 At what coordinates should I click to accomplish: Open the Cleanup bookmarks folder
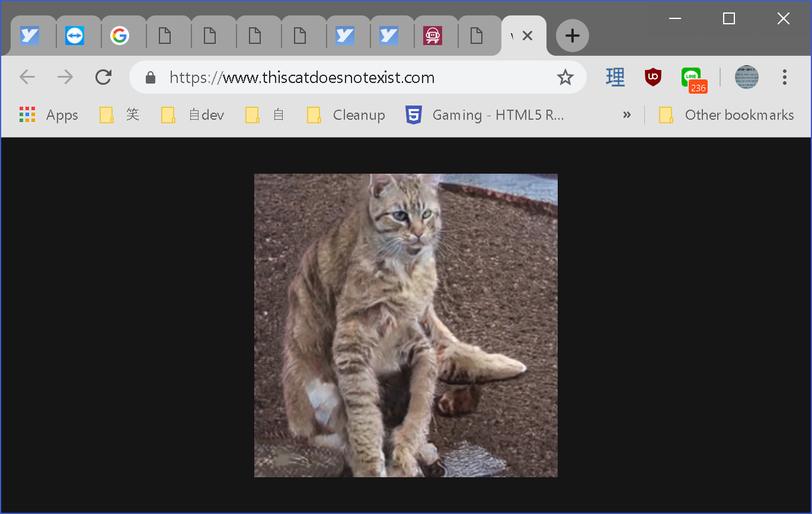coord(346,115)
